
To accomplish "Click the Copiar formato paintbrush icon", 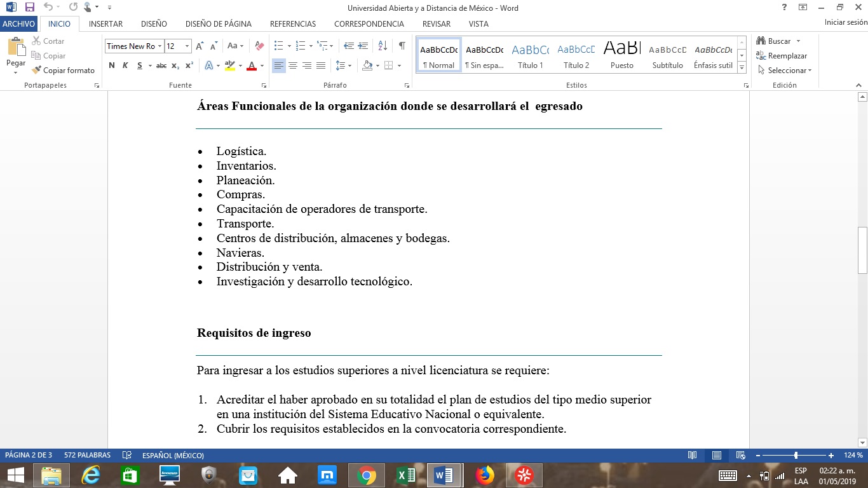I will pyautogui.click(x=37, y=71).
